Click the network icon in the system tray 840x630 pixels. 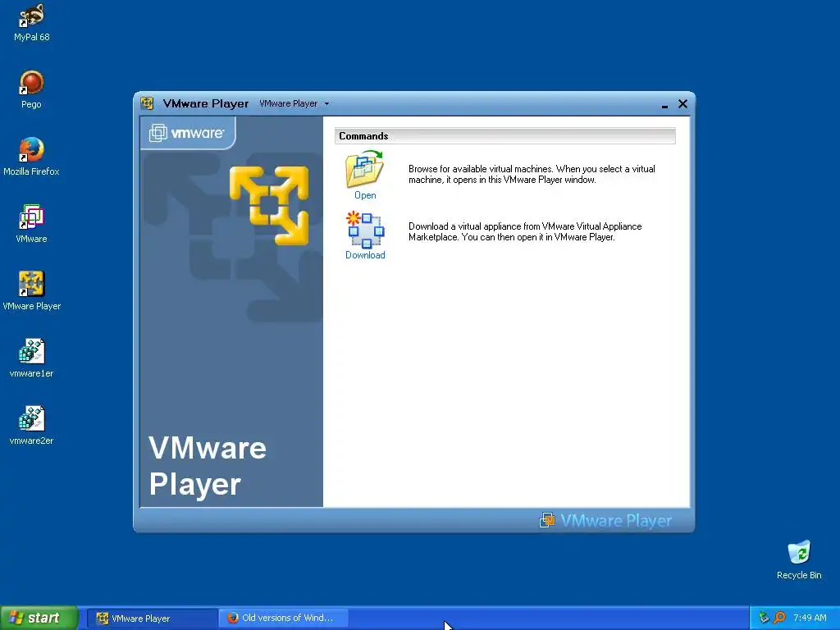point(764,618)
